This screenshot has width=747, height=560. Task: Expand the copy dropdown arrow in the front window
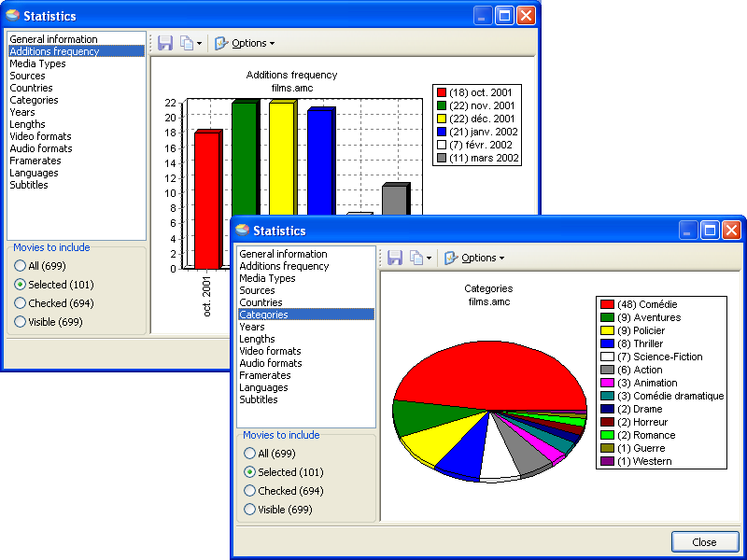click(x=429, y=259)
